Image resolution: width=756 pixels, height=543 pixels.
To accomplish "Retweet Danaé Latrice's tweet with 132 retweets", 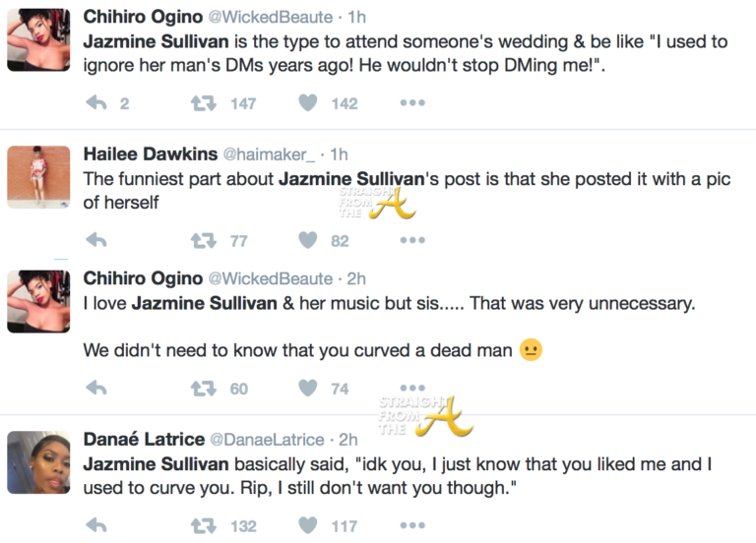I will 204,525.
